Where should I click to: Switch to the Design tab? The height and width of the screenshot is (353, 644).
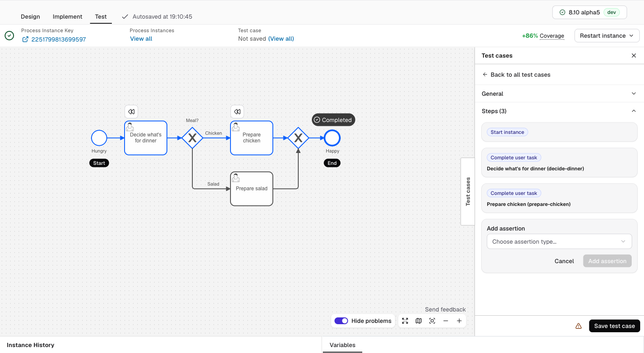[x=31, y=17]
